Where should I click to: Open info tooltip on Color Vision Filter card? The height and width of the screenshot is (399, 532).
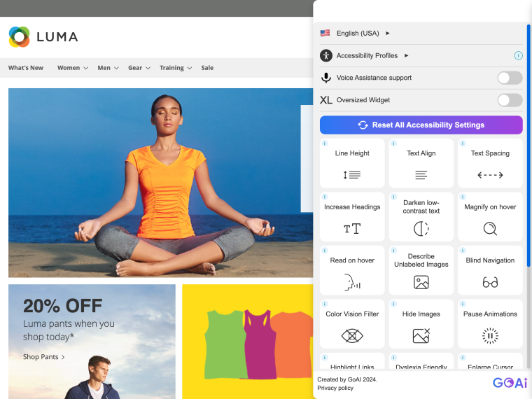click(x=324, y=304)
